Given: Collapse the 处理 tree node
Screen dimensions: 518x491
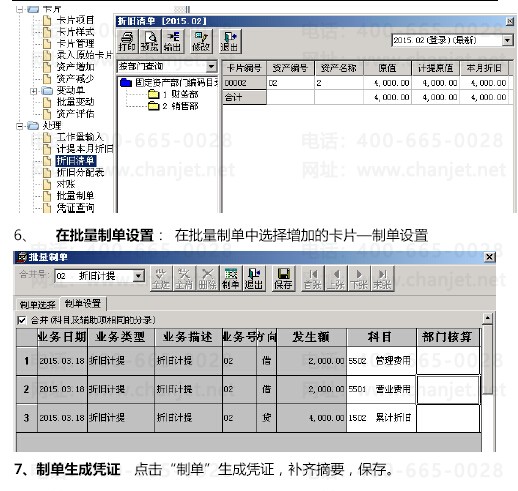Looking at the screenshot, I should [20, 126].
